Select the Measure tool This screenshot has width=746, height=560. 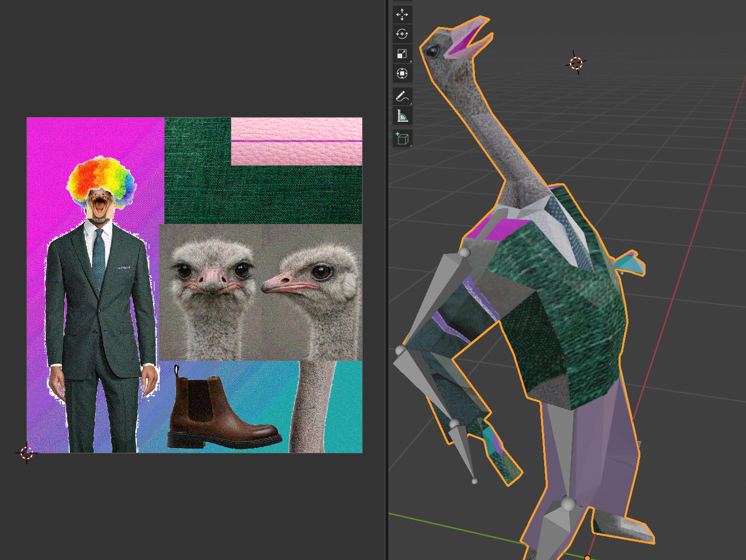(x=402, y=116)
